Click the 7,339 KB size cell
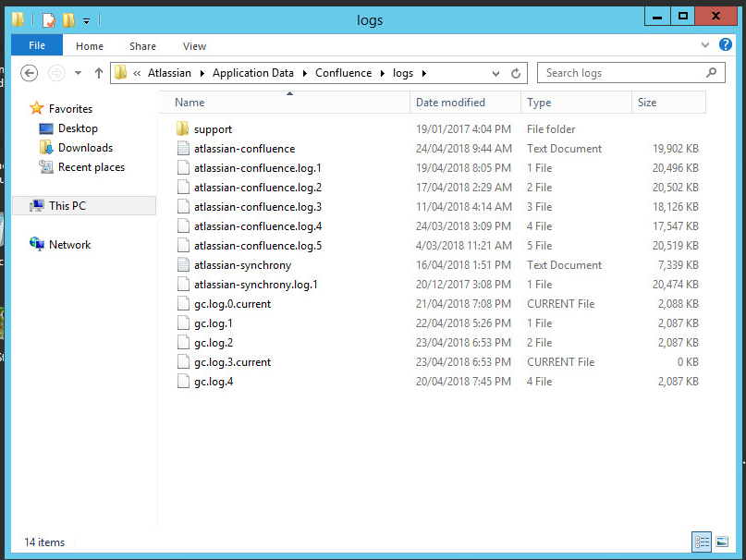The width and height of the screenshot is (746, 560). point(678,265)
